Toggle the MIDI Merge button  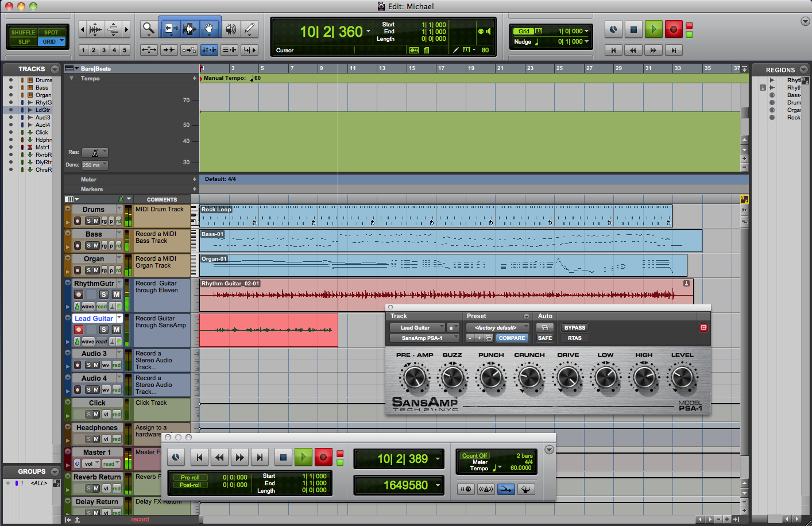[x=506, y=489]
